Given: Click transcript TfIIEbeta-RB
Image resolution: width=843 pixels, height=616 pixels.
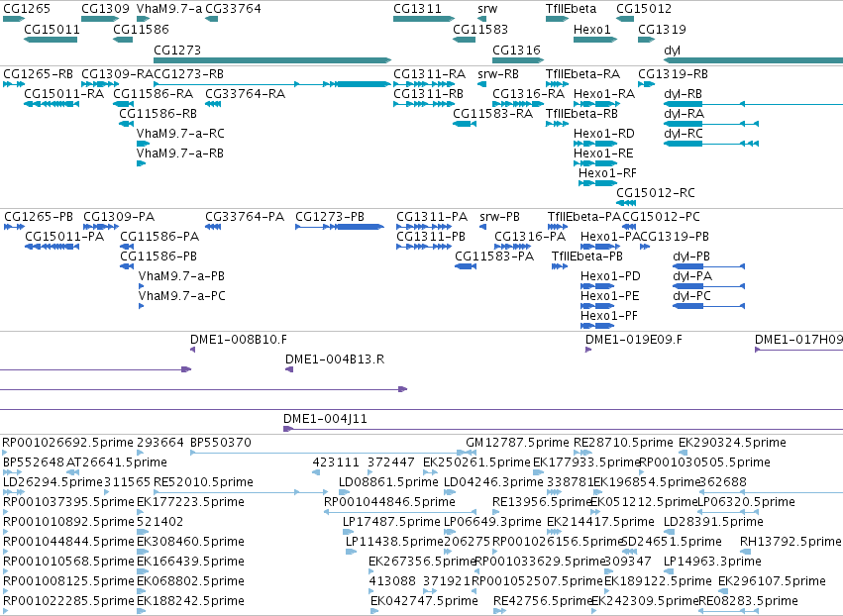Looking at the screenshot, I should click(x=581, y=114).
